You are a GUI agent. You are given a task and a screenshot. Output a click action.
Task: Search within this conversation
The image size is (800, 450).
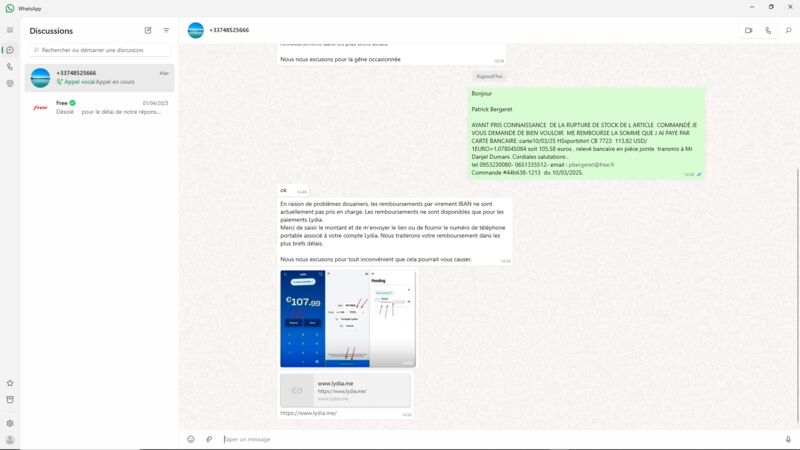click(788, 31)
